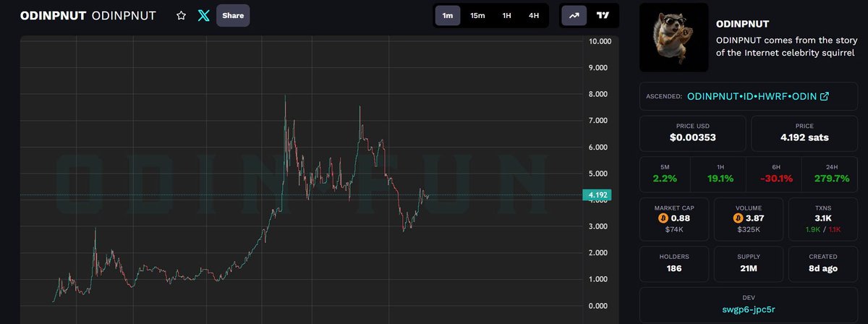Toggle the simple line chart view
The width and height of the screenshot is (868, 324).
tap(574, 15)
